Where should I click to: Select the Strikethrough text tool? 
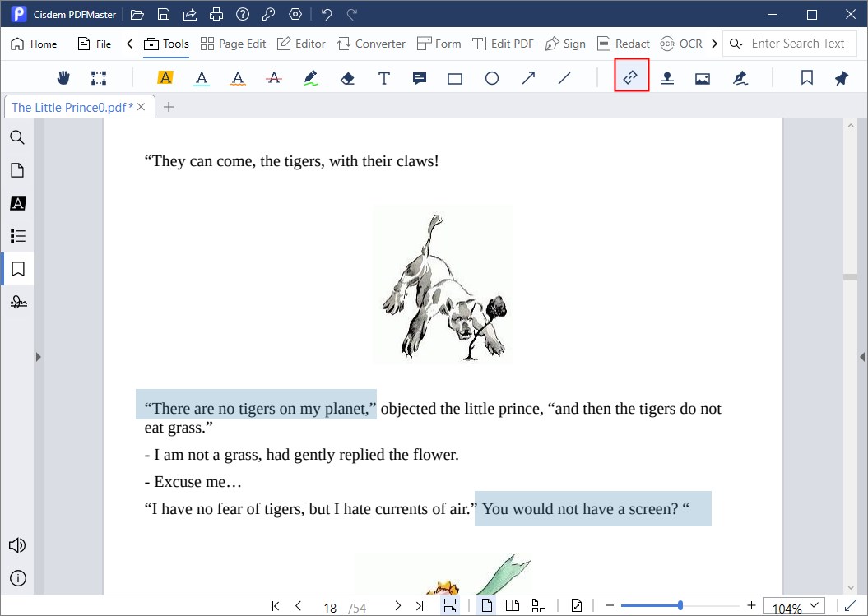tap(274, 78)
